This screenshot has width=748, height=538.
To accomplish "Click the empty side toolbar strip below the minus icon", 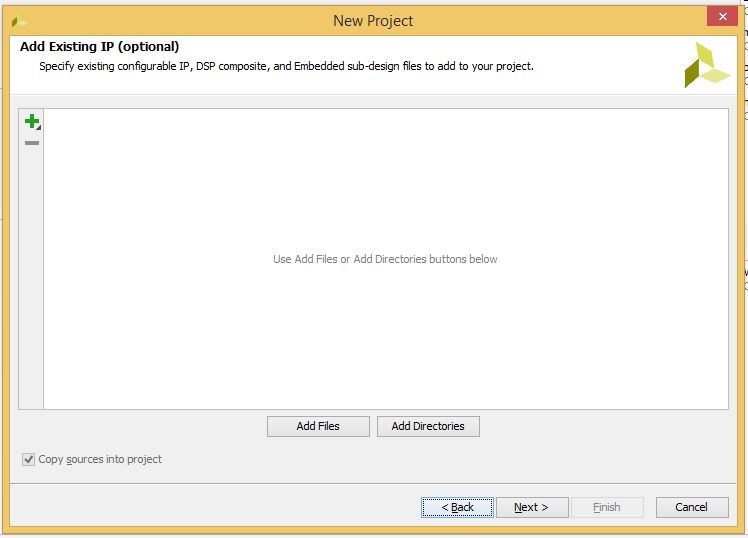I will tap(31, 280).
